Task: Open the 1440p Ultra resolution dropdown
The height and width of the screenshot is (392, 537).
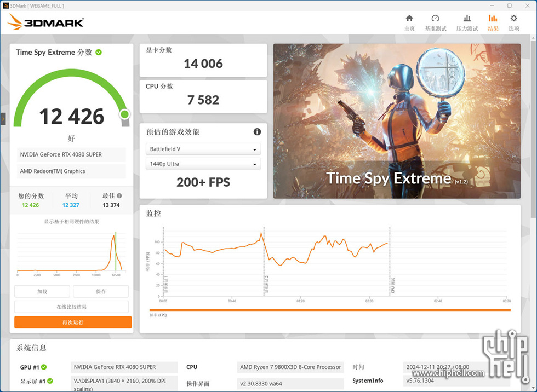Action: [203, 164]
